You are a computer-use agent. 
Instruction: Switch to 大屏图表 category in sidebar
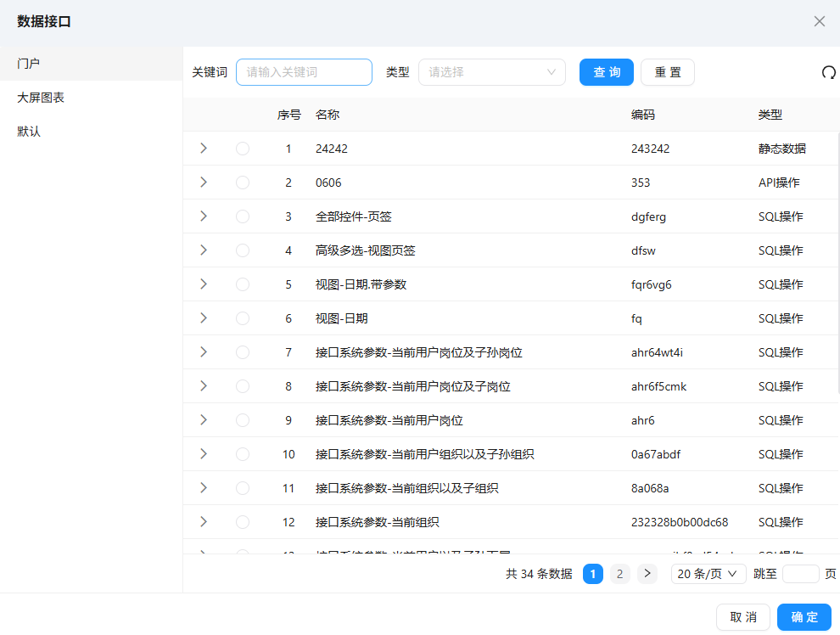(41, 98)
